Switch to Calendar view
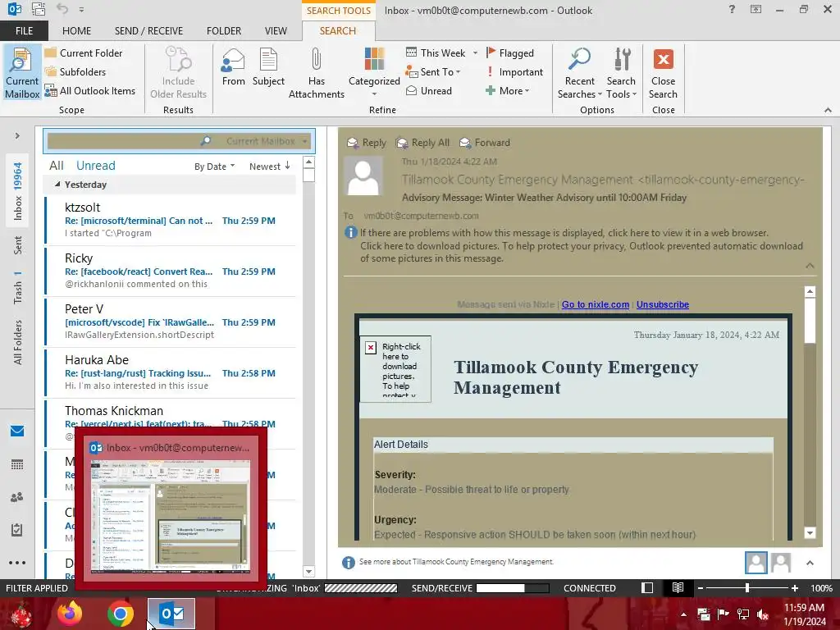 [x=17, y=464]
